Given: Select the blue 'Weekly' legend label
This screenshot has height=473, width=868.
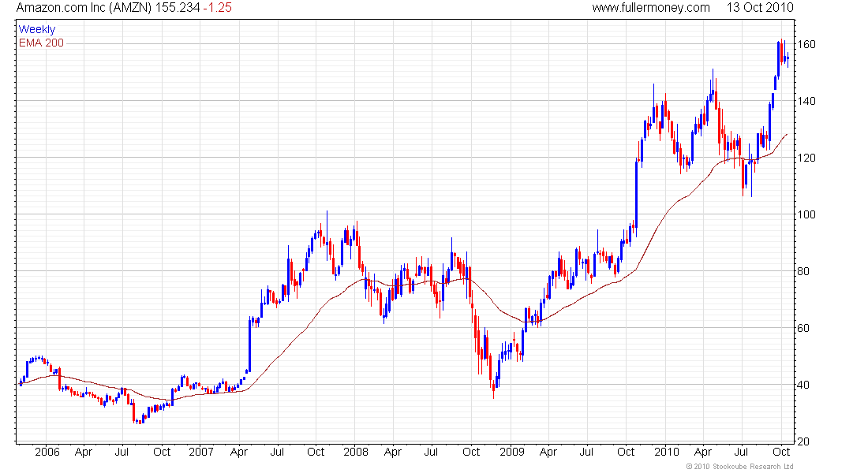Looking at the screenshot, I should click(37, 29).
